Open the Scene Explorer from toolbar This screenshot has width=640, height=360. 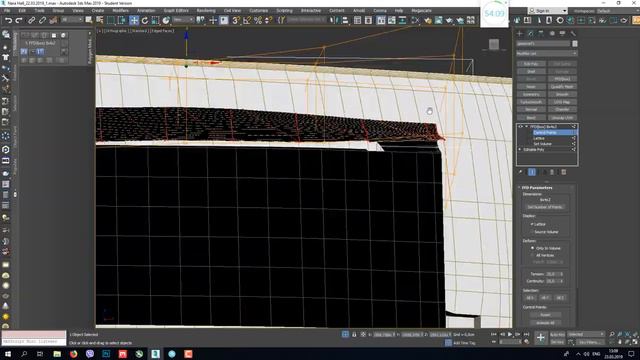357,20
